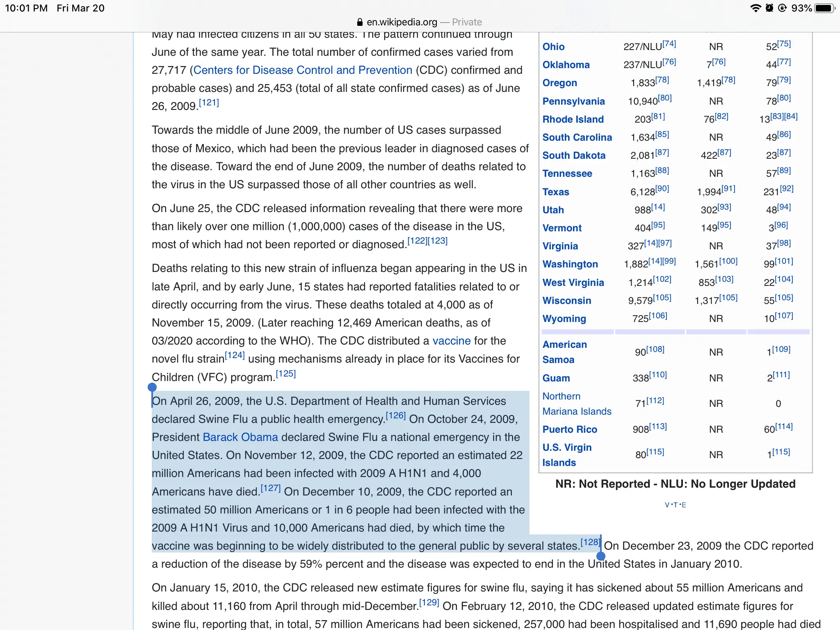Viewport: 840px width, 630px height.
Task: Tap the orientation lock status icon
Action: click(782, 8)
